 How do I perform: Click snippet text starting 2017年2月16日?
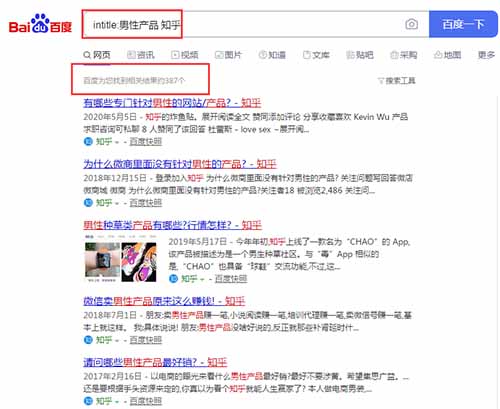point(246,382)
